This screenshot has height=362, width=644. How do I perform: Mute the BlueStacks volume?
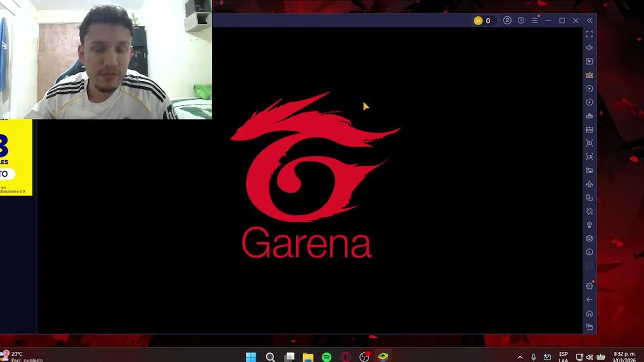pos(589,48)
